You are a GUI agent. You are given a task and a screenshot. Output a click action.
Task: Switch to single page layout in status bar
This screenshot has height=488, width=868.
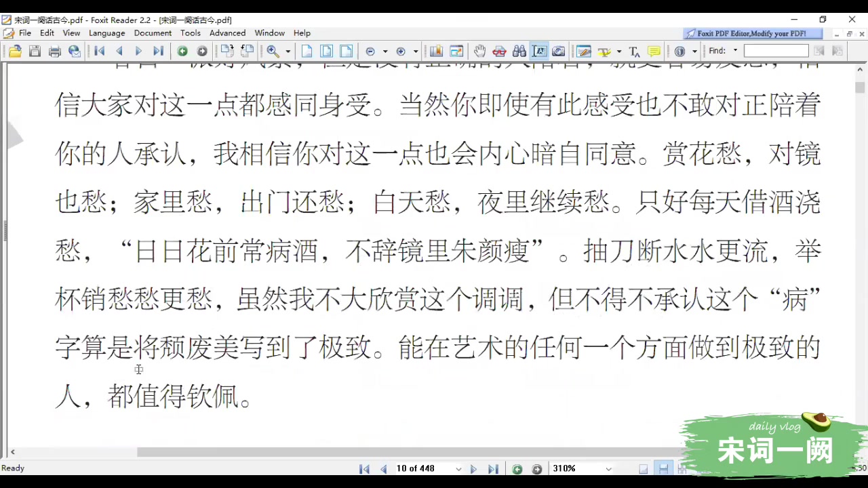644,469
